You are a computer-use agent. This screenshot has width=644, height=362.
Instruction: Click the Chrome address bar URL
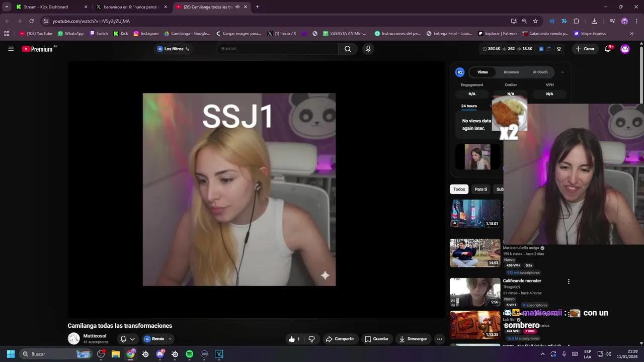coord(91,21)
